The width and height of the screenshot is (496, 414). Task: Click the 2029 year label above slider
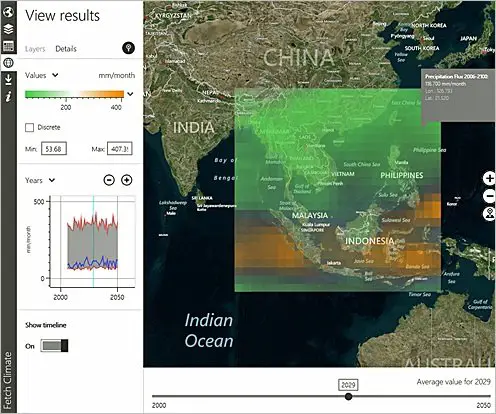coord(348,385)
